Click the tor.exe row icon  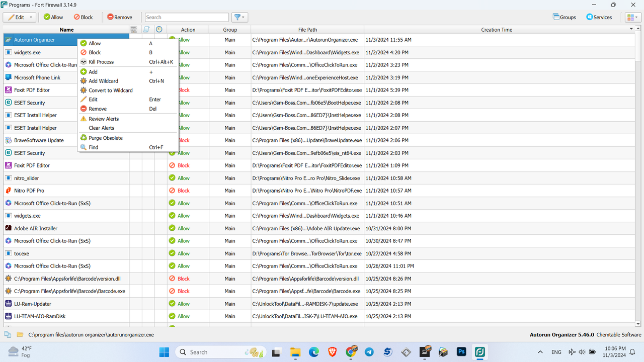pos(8,253)
